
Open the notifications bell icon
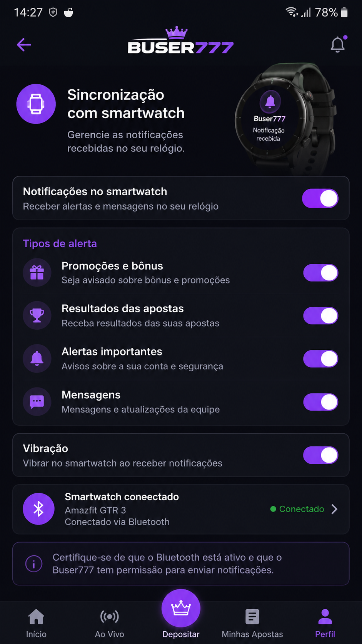[338, 44]
